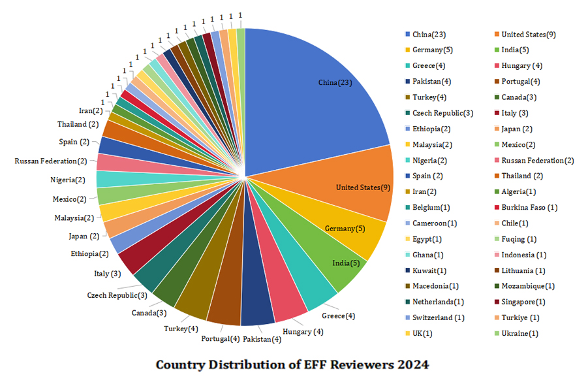Image resolution: width=588 pixels, height=388 pixels.
Task: Select the "Ghana(1)" legend entry text
Action: coord(428,255)
